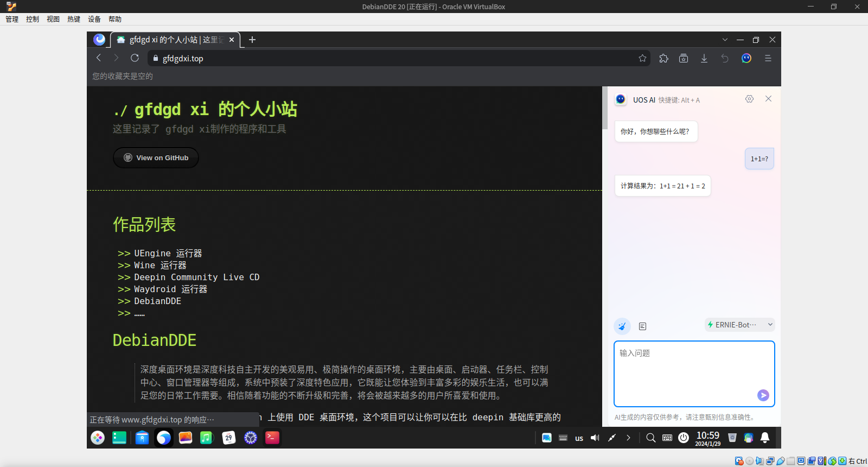Open the browser extensions puzzle icon
Image resolution: width=868 pixels, height=467 pixels.
click(663, 58)
